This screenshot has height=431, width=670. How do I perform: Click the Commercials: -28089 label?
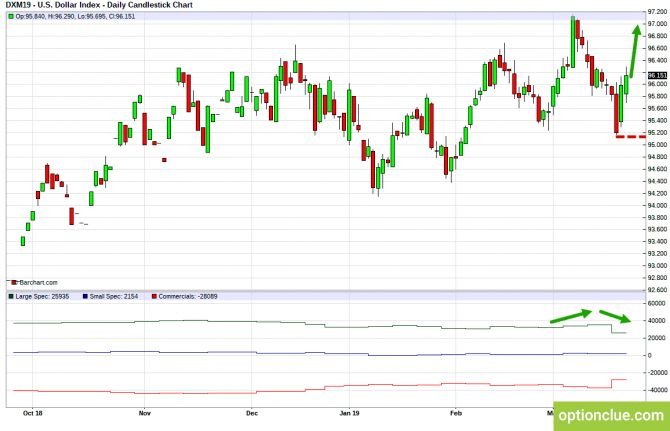tap(188, 296)
